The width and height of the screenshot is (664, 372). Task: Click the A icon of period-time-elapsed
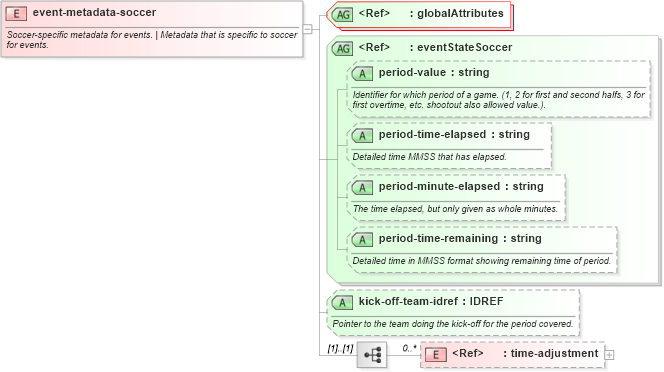pyautogui.click(x=362, y=136)
